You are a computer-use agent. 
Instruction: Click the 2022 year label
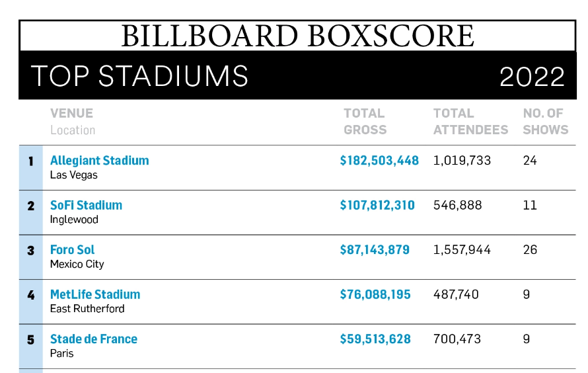[532, 77]
